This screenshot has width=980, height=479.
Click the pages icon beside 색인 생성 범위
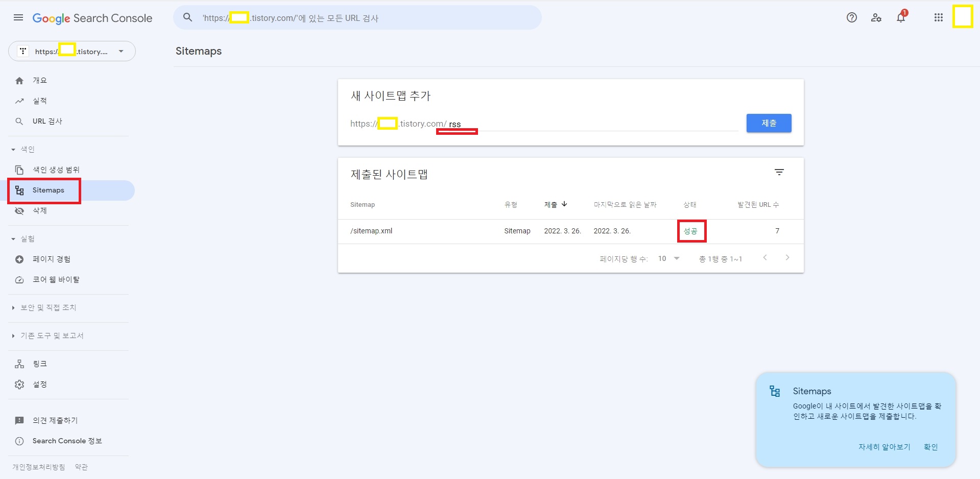tap(19, 170)
